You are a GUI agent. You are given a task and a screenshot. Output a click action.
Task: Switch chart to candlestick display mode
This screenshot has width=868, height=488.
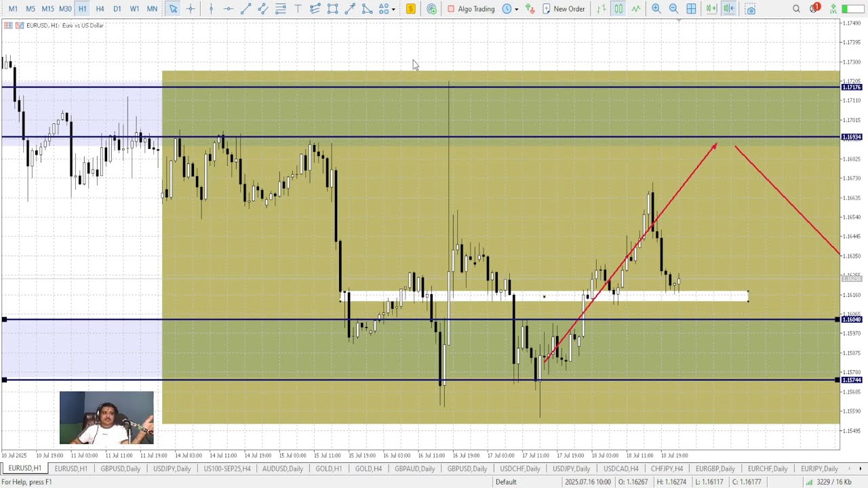pyautogui.click(x=618, y=9)
